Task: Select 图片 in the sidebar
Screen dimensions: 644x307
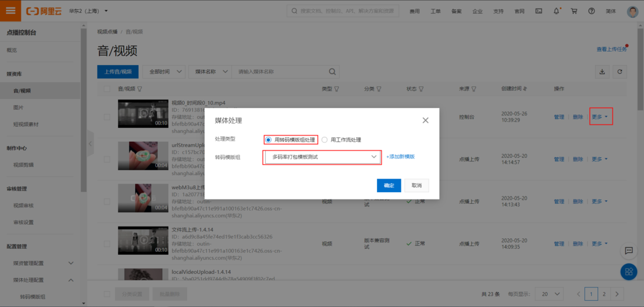Action: (18, 107)
